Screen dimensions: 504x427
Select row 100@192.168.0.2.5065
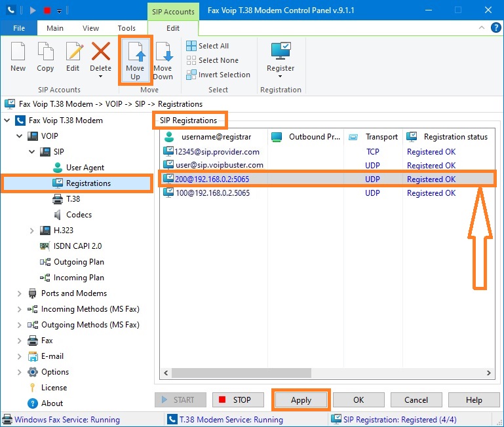pyautogui.click(x=327, y=193)
